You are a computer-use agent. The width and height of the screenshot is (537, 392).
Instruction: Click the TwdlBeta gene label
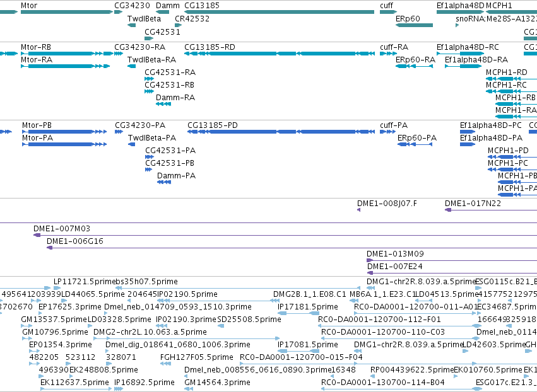tap(144, 19)
